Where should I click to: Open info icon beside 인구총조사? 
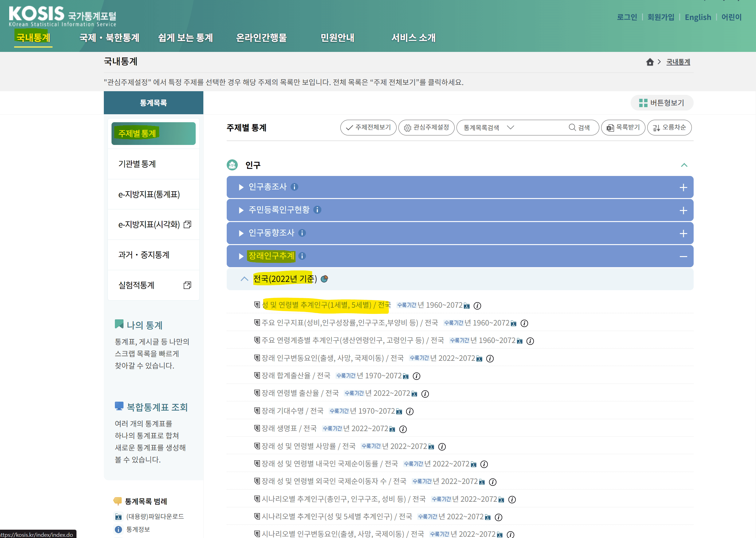pos(294,187)
